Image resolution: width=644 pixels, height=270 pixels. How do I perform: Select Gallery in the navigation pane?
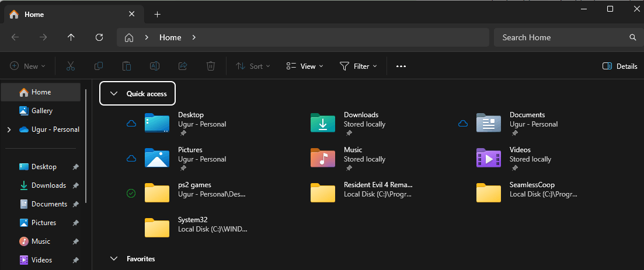pos(41,111)
